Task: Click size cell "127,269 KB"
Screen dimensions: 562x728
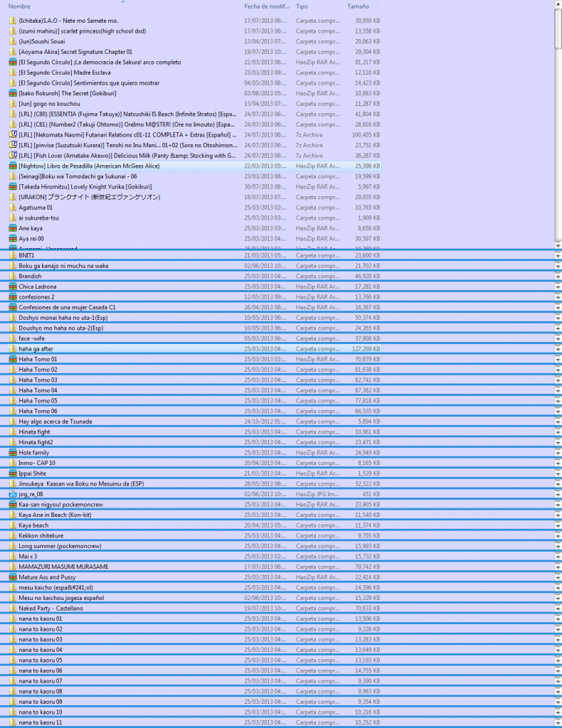Action: click(366, 348)
